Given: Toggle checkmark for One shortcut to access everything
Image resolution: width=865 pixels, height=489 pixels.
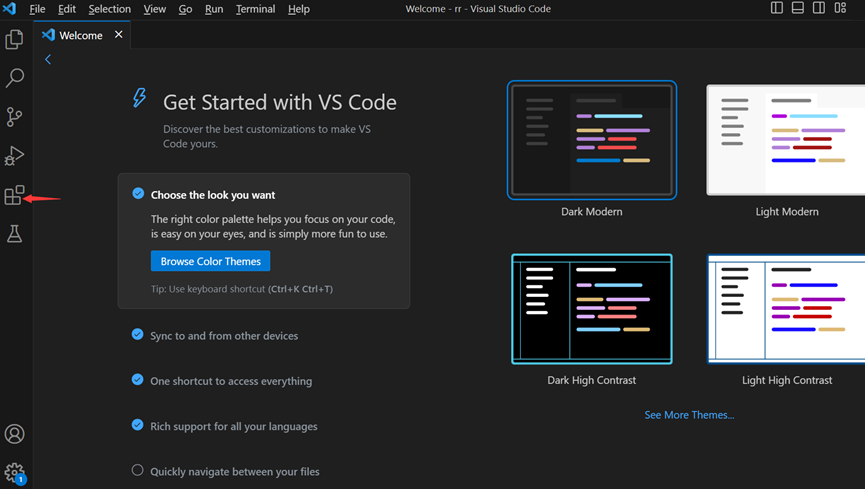Looking at the screenshot, I should (x=137, y=380).
